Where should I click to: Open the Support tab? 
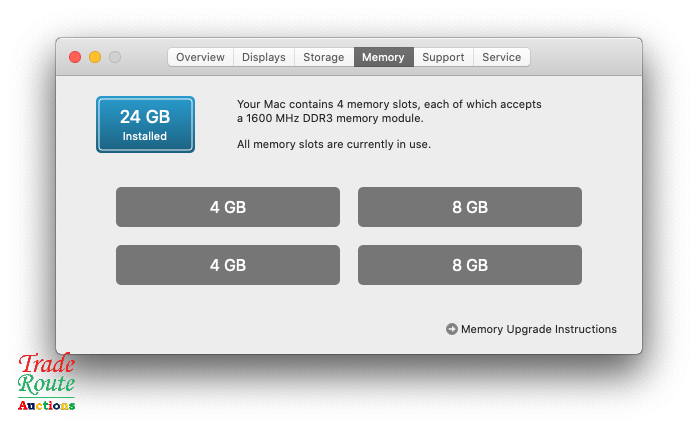pos(443,57)
